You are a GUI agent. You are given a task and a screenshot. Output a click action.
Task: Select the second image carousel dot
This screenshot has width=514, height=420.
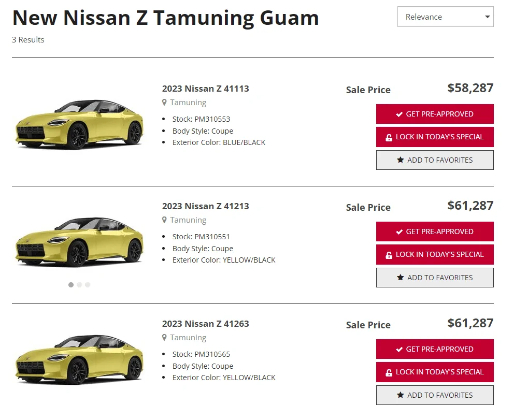pos(79,285)
